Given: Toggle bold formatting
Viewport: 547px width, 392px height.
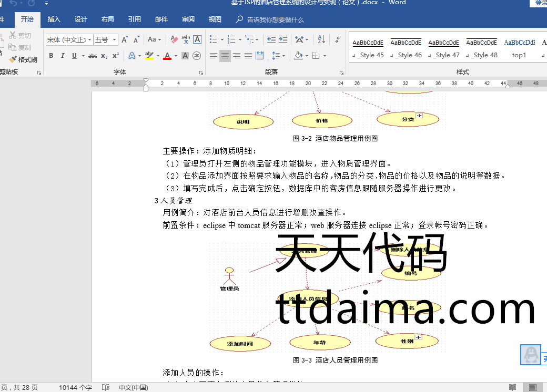Looking at the screenshot, I should (x=51, y=56).
